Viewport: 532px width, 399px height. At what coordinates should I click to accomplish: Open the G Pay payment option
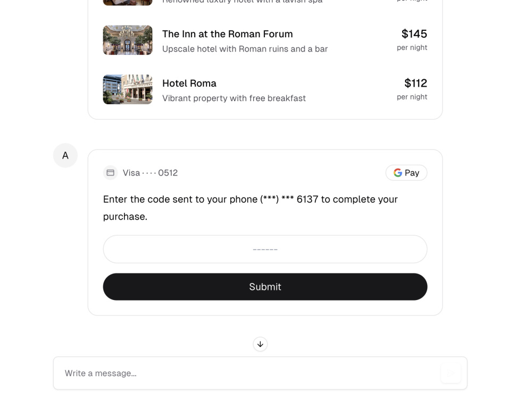[406, 172]
